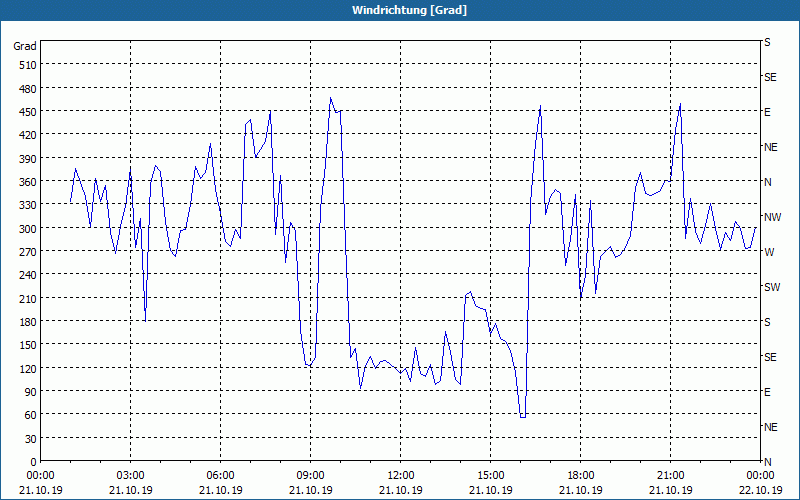
Task: Pick the 150 y-axis value
Action: tap(28, 345)
